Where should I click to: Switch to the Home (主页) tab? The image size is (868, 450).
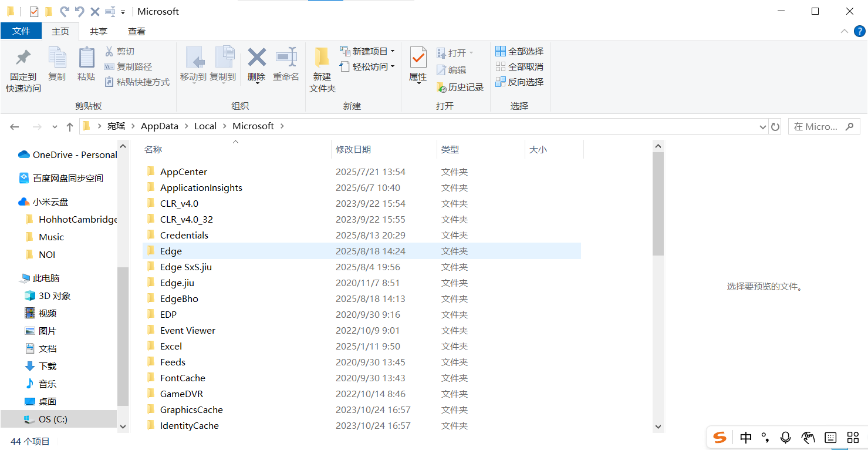point(60,31)
